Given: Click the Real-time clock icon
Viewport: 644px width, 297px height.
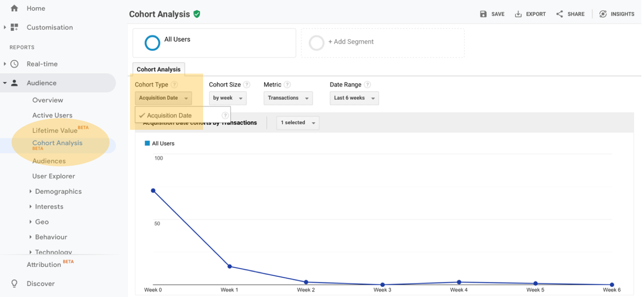Looking at the screenshot, I should [x=14, y=64].
